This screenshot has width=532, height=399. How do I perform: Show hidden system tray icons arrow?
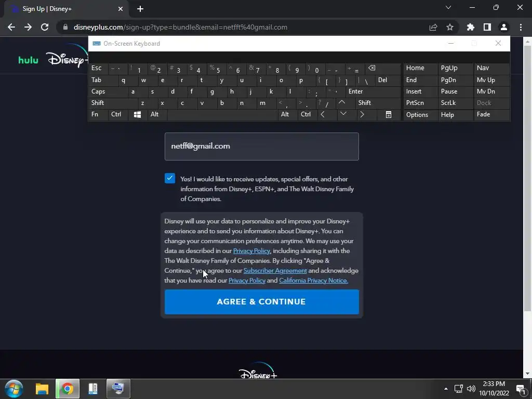(446, 389)
